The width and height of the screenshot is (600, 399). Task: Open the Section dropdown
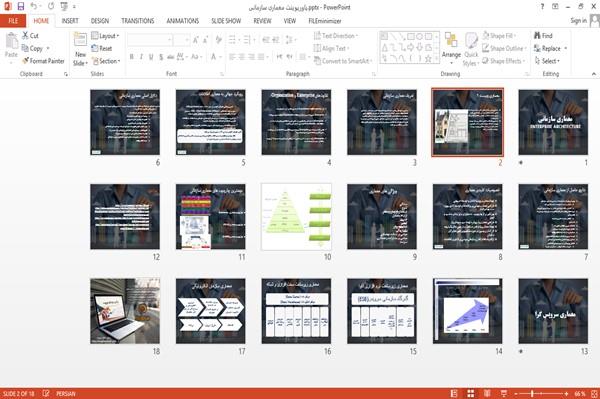(106, 61)
